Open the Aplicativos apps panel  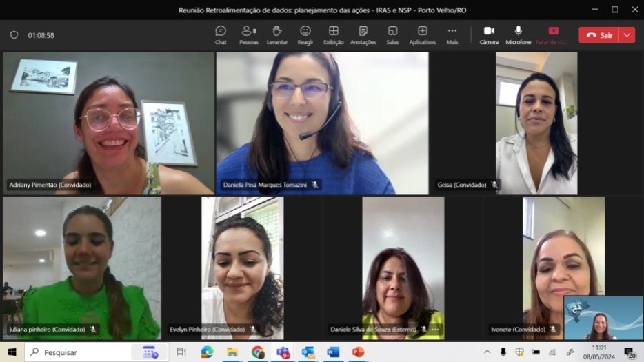(422, 35)
